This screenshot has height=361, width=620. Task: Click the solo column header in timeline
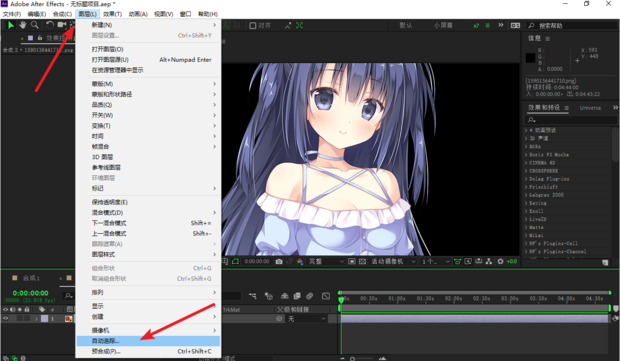pyautogui.click(x=20, y=309)
